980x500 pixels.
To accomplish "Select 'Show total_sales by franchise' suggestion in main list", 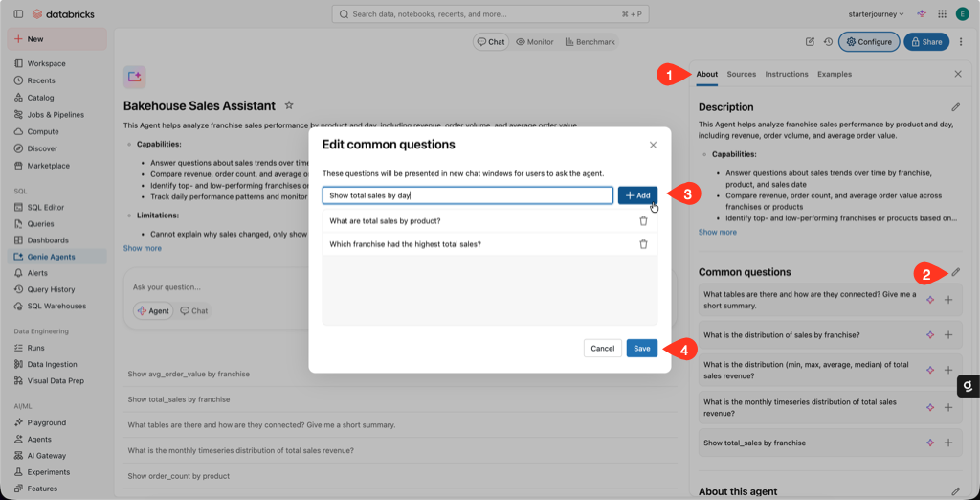I will [x=401, y=399].
